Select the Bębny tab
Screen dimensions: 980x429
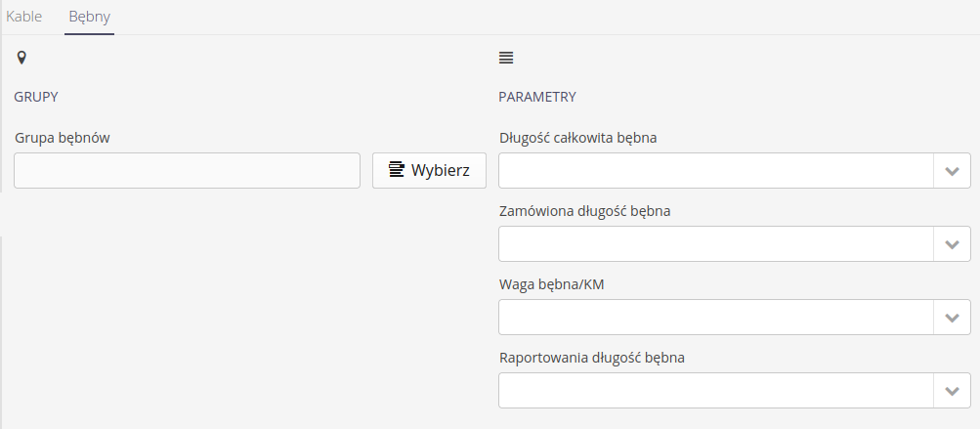coord(89,18)
